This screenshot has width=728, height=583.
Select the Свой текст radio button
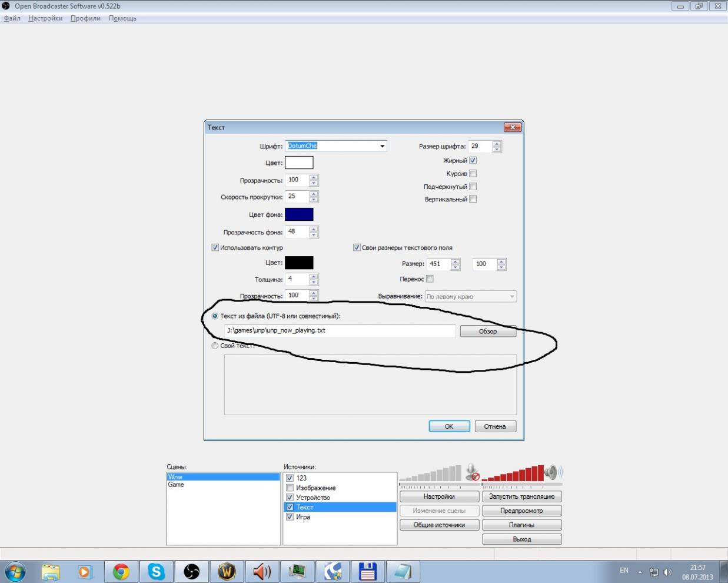(215, 346)
